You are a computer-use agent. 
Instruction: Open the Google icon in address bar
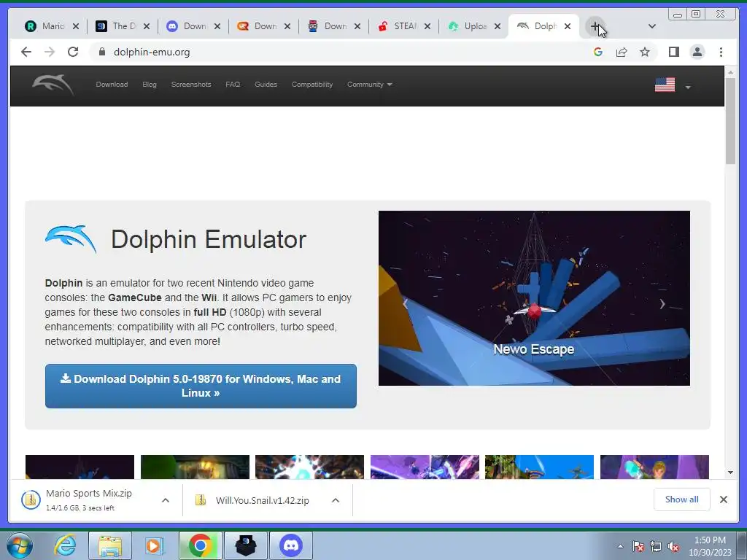[x=598, y=52]
